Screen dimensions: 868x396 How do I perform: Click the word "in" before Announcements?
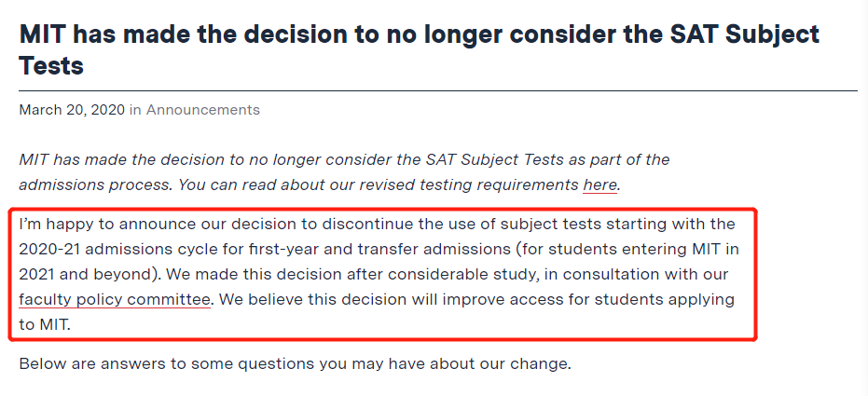pyautogui.click(x=135, y=110)
